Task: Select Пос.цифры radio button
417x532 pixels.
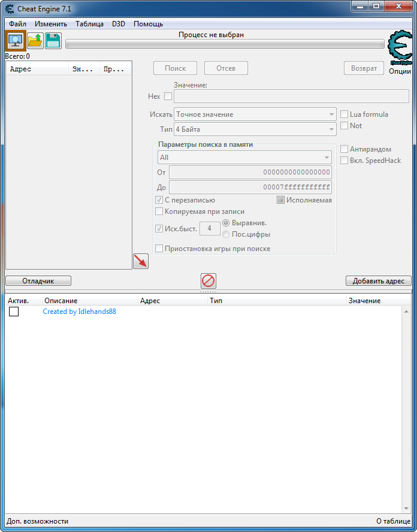Action: (x=226, y=234)
